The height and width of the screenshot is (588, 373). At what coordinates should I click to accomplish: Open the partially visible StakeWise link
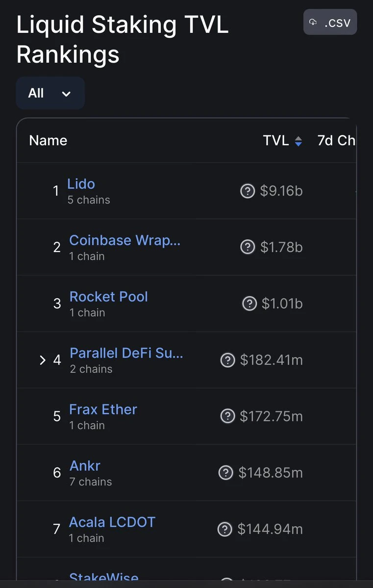pyautogui.click(x=104, y=576)
